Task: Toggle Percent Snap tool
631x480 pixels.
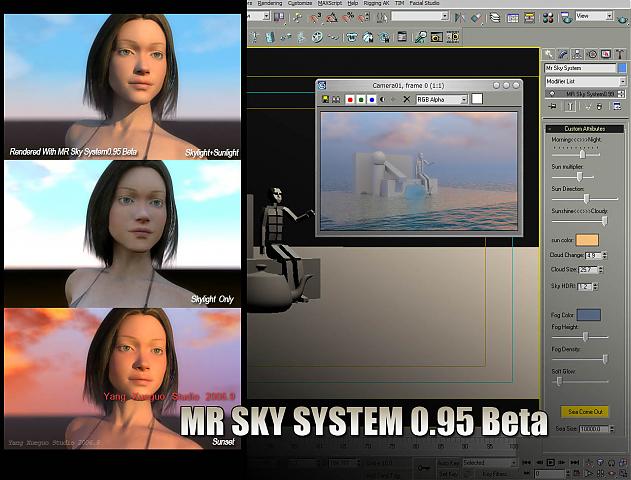Action: pyautogui.click(x=348, y=17)
